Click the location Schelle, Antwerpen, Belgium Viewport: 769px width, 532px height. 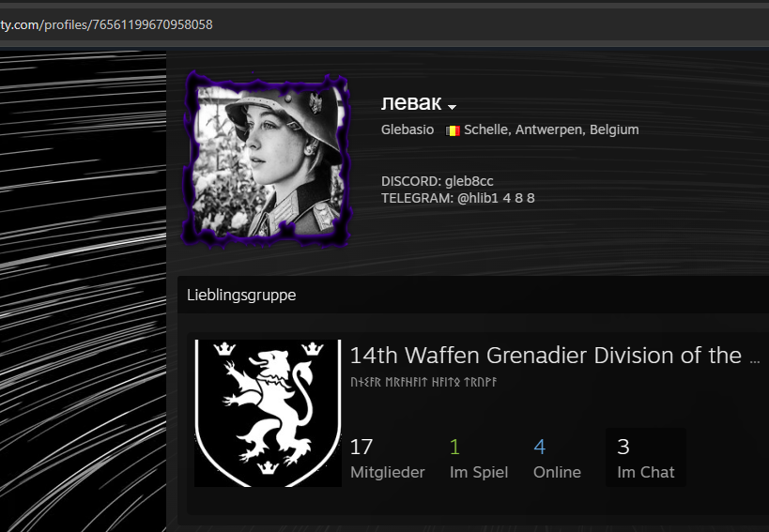click(551, 130)
